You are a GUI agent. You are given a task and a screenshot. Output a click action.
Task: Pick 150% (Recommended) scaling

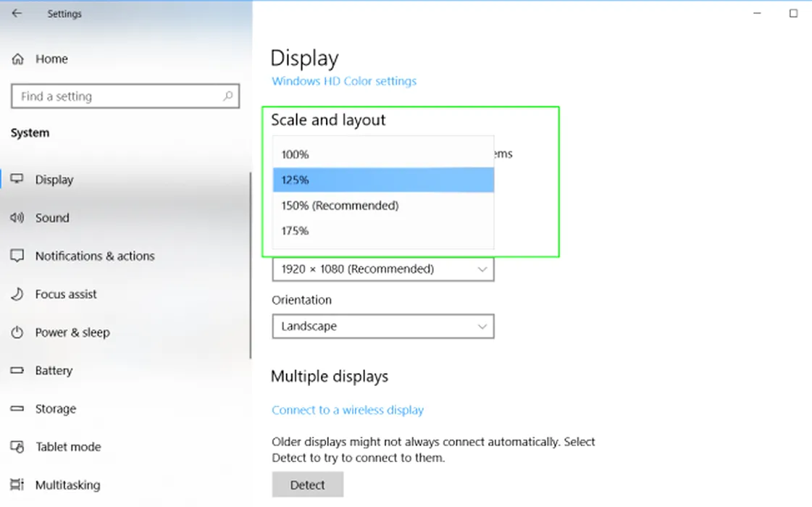click(383, 205)
